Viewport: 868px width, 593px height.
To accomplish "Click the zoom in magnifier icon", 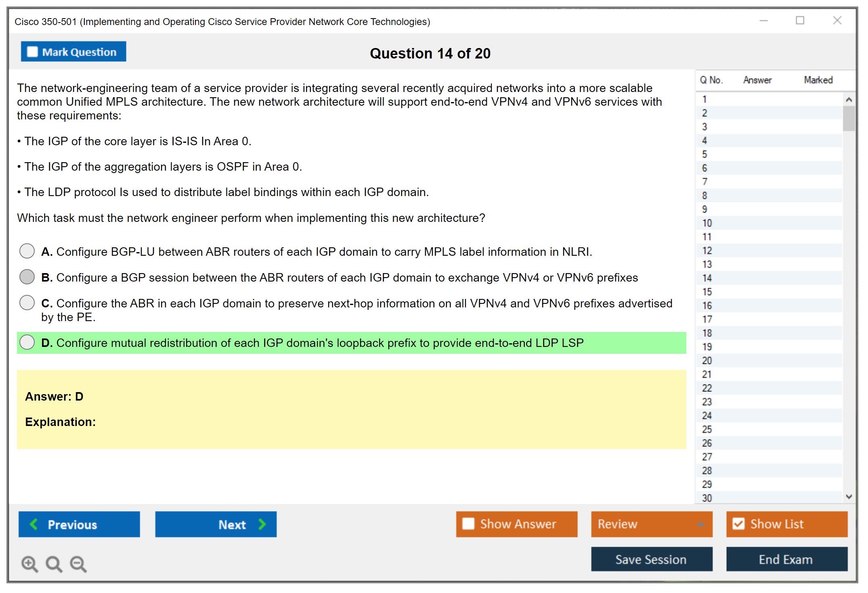I will click(29, 564).
